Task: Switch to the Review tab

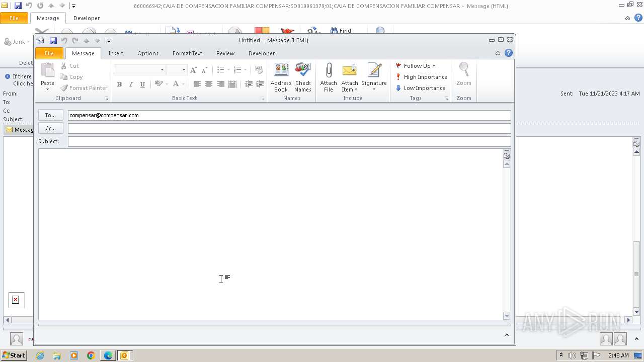Action: 225,53
